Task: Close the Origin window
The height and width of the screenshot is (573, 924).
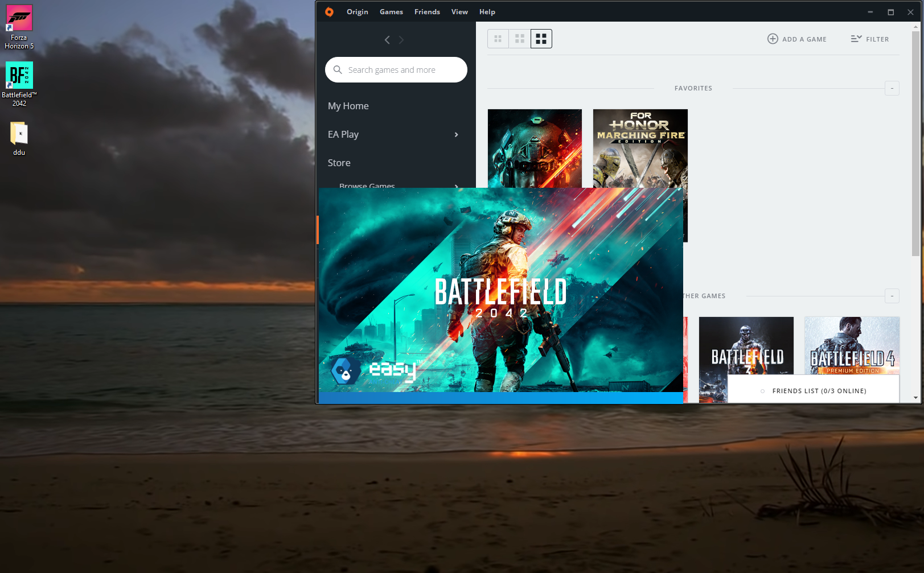Action: pos(910,12)
